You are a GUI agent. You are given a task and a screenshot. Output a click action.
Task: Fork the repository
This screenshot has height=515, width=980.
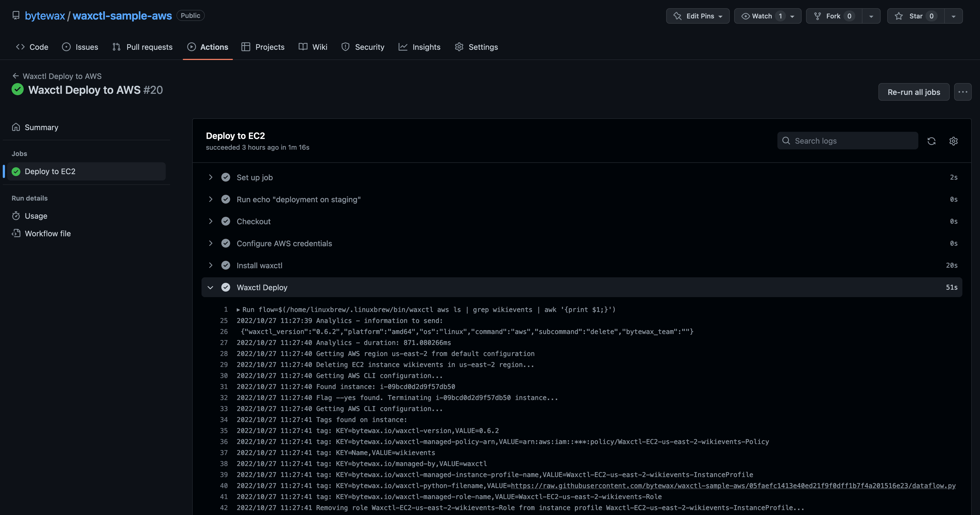(x=834, y=16)
